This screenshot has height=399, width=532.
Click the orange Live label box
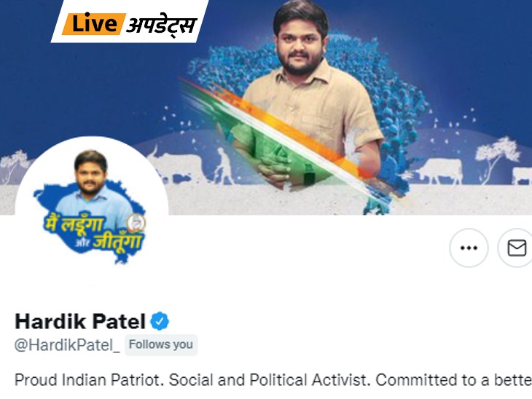coord(93,24)
